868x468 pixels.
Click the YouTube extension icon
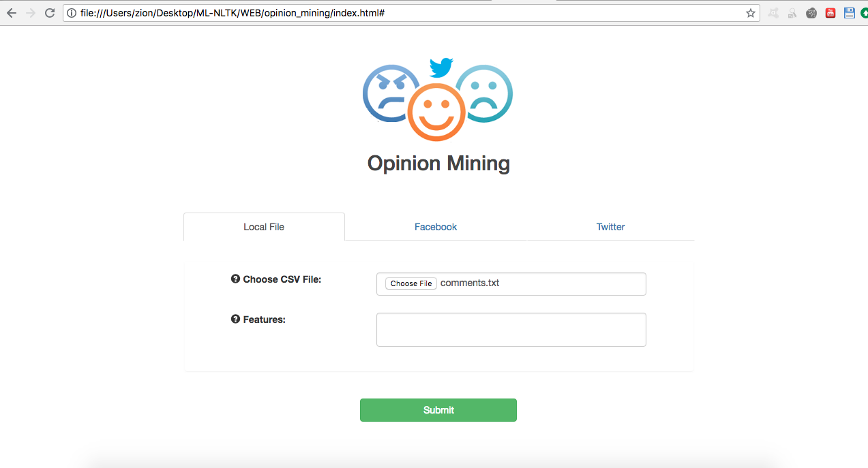pos(830,13)
